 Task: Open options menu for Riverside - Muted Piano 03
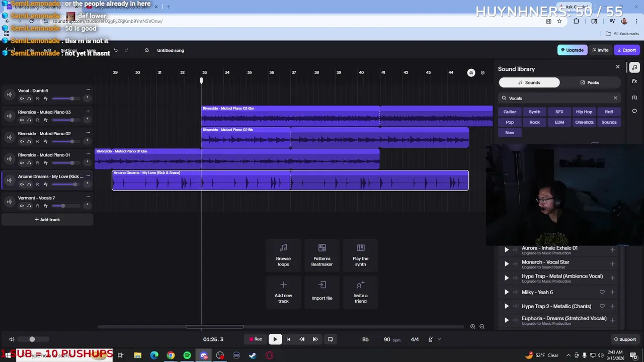(88, 111)
